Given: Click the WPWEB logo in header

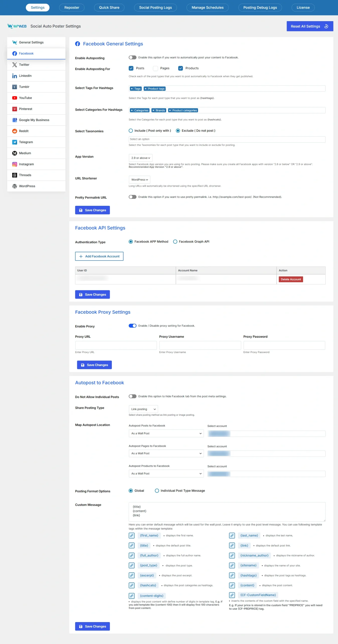Looking at the screenshot, I should (17, 26).
